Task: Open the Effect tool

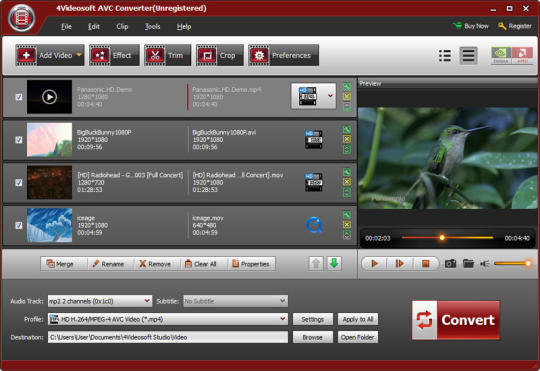Action: pos(114,55)
